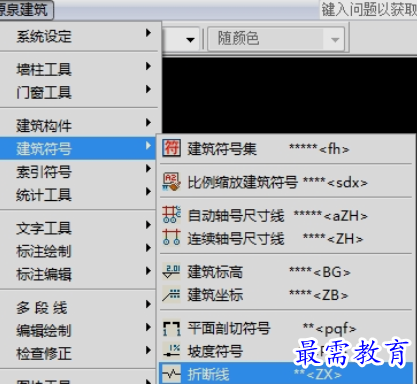The width and height of the screenshot is (417, 384).
Task: Open the 源泉建筑 menu
Action: click(26, 9)
